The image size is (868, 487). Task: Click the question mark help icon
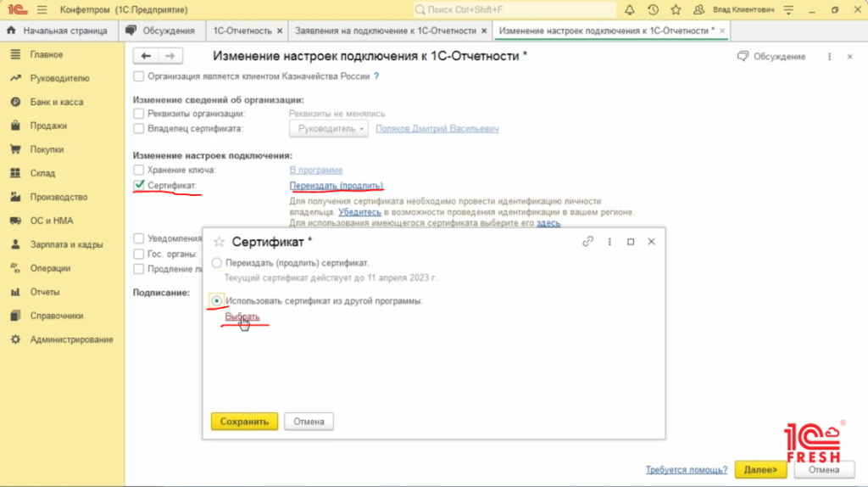coord(376,76)
